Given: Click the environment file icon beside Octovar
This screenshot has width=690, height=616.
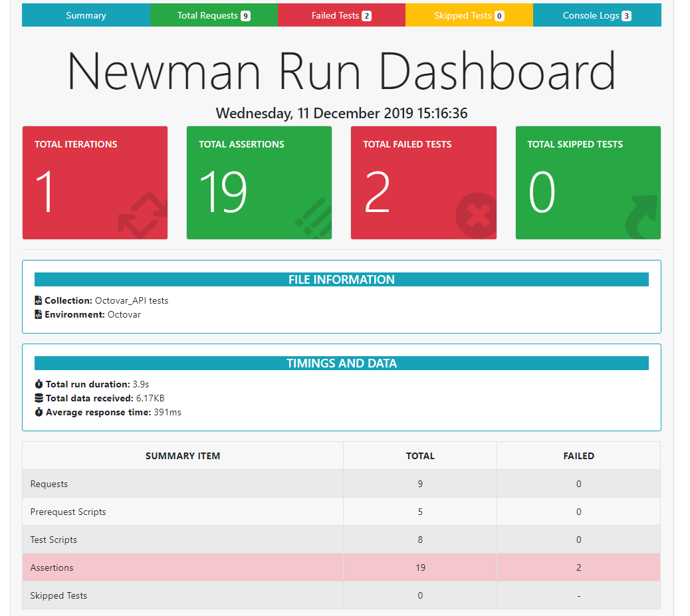Looking at the screenshot, I should coord(38,314).
